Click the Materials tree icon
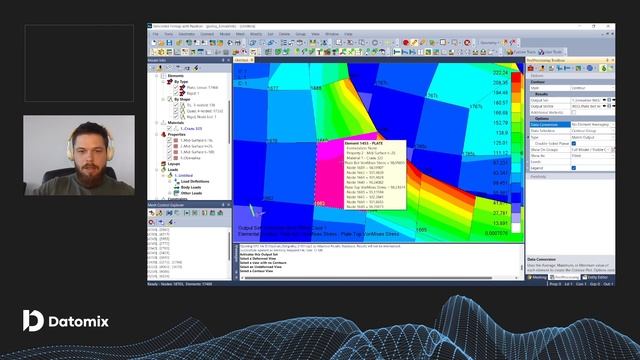Screen dimensions: 640x360 [164, 122]
